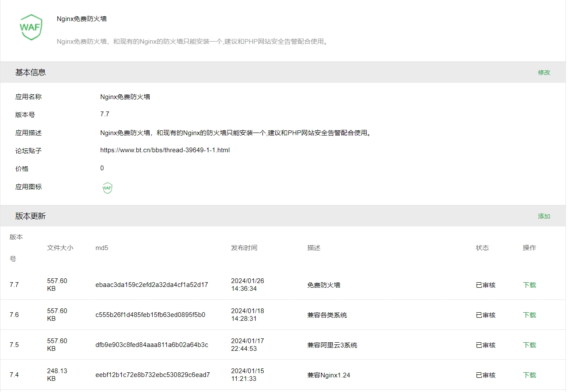Click file size 248.13 KB

(57, 375)
